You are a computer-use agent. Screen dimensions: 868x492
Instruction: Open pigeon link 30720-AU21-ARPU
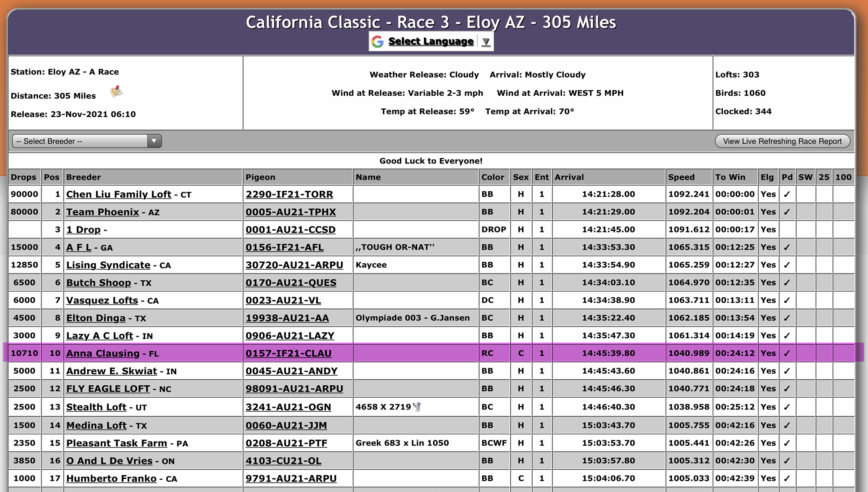(x=294, y=265)
